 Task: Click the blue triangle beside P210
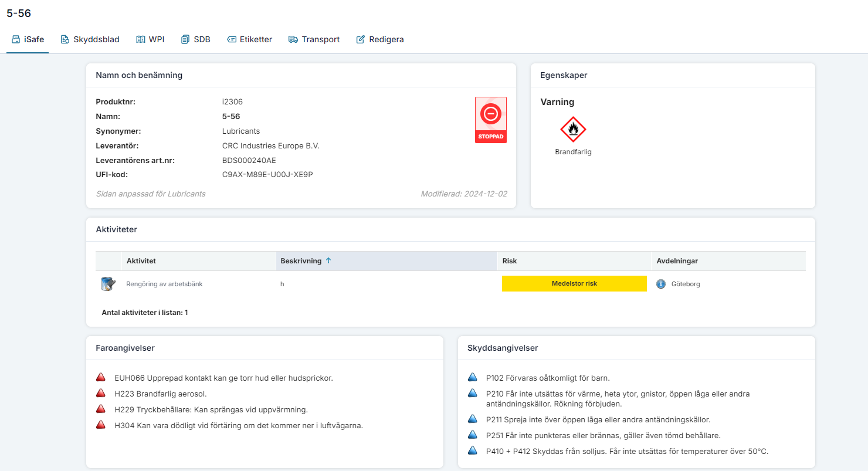[x=473, y=394]
